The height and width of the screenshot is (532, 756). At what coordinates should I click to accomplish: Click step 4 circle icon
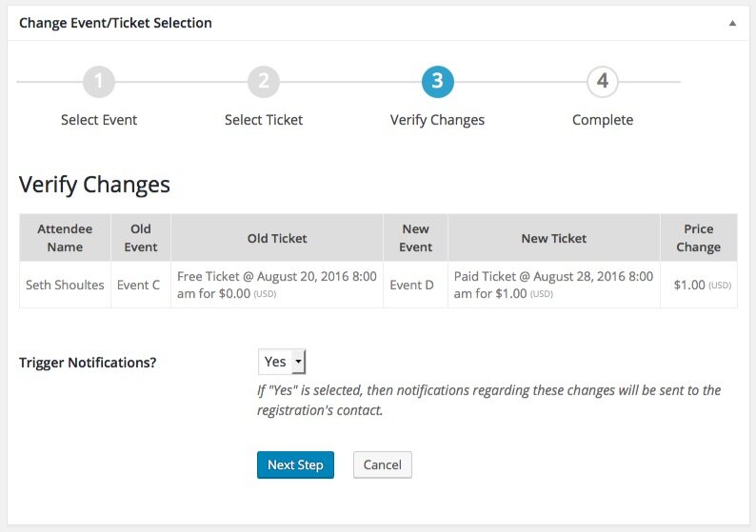click(x=603, y=82)
